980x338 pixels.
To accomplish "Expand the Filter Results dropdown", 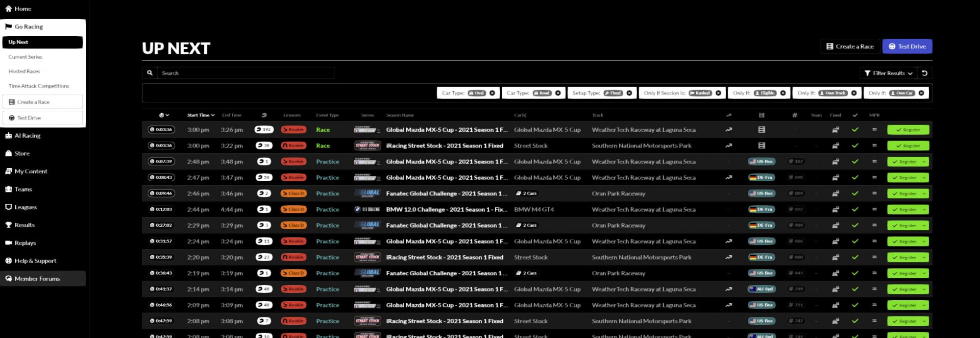I will point(888,73).
